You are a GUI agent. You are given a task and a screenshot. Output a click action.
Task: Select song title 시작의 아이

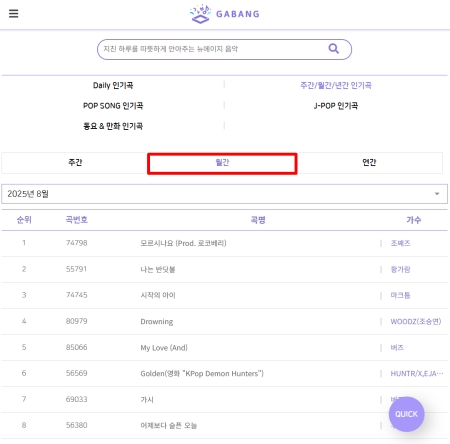158,295
